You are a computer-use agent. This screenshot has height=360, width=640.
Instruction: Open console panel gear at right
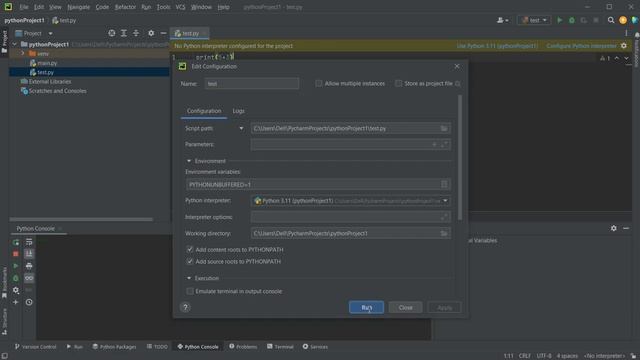[613, 228]
